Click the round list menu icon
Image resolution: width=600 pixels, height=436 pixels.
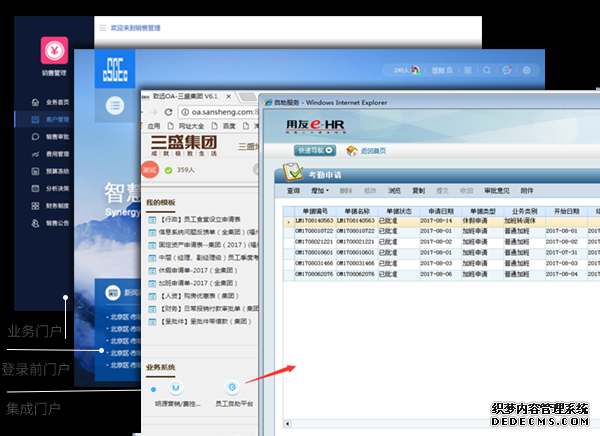point(115,105)
